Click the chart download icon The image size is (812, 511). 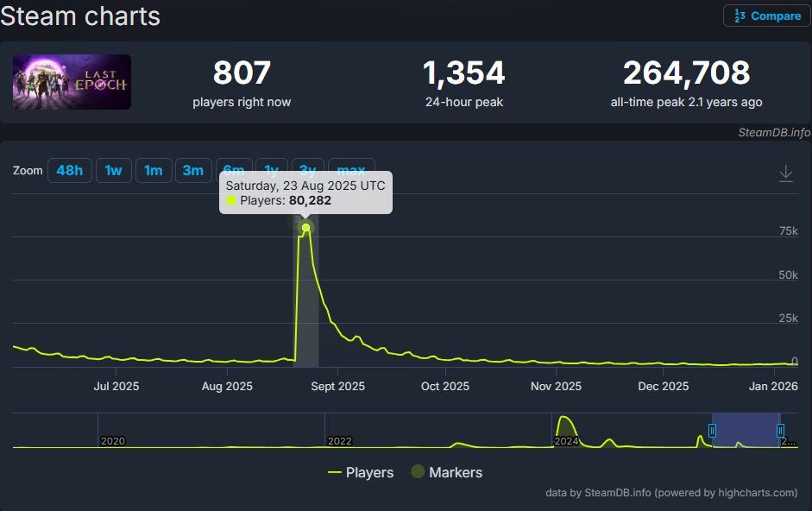coord(785,173)
